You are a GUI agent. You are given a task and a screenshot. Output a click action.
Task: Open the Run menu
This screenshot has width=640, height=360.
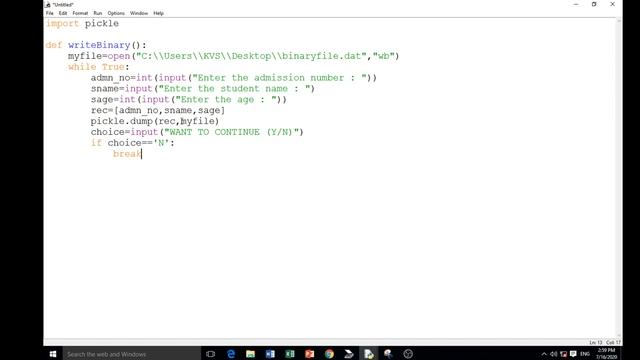pyautogui.click(x=98, y=13)
